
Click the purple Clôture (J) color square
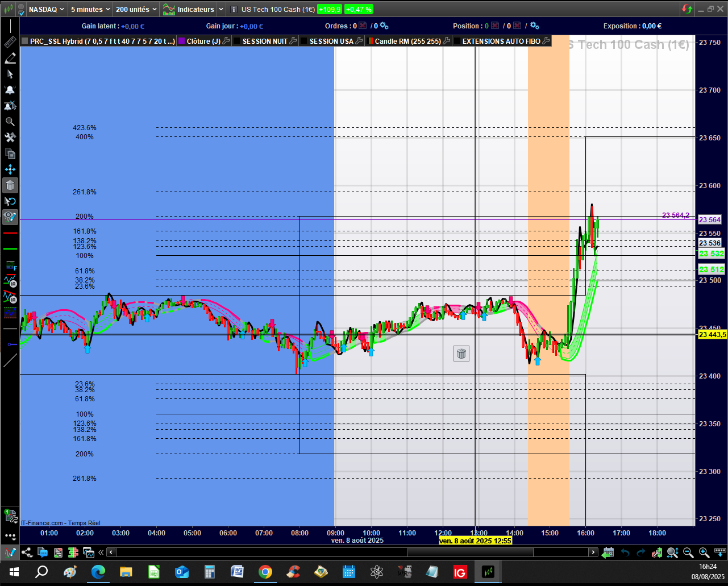click(x=182, y=41)
